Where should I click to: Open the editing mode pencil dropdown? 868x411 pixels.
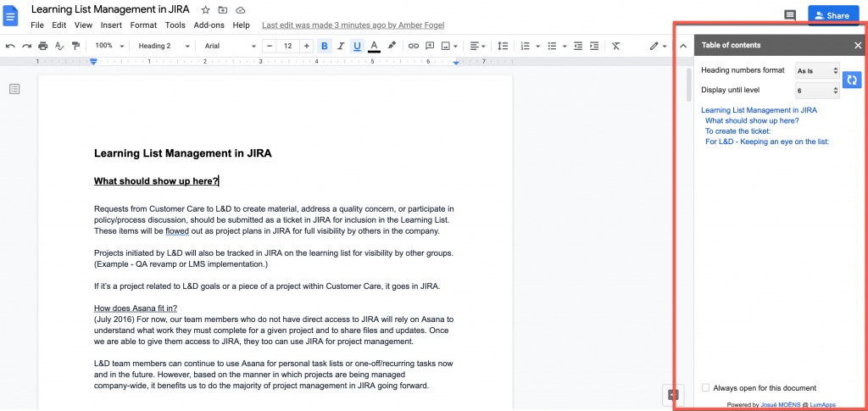point(658,46)
